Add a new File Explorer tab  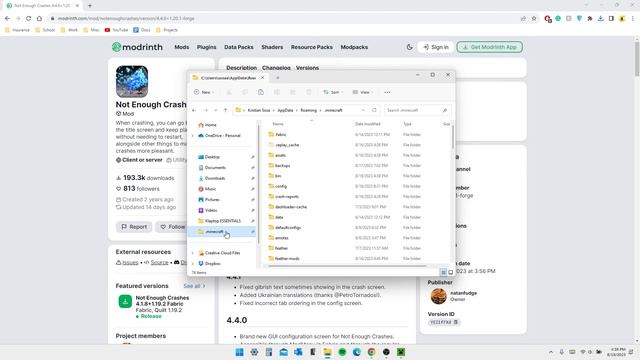(x=278, y=78)
